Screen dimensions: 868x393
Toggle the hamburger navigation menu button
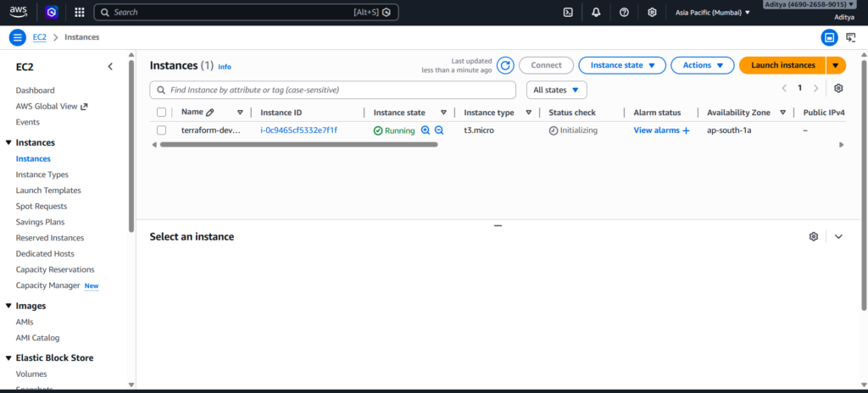coord(18,37)
